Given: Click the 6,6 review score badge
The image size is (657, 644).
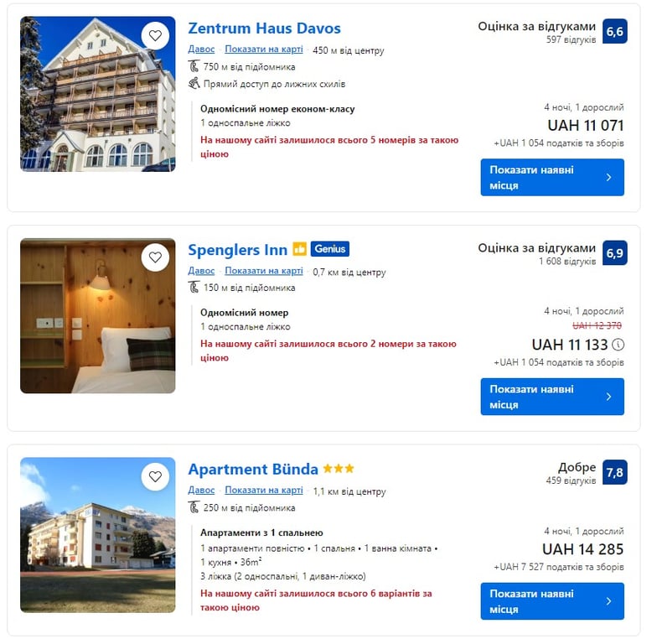Looking at the screenshot, I should point(614,32).
